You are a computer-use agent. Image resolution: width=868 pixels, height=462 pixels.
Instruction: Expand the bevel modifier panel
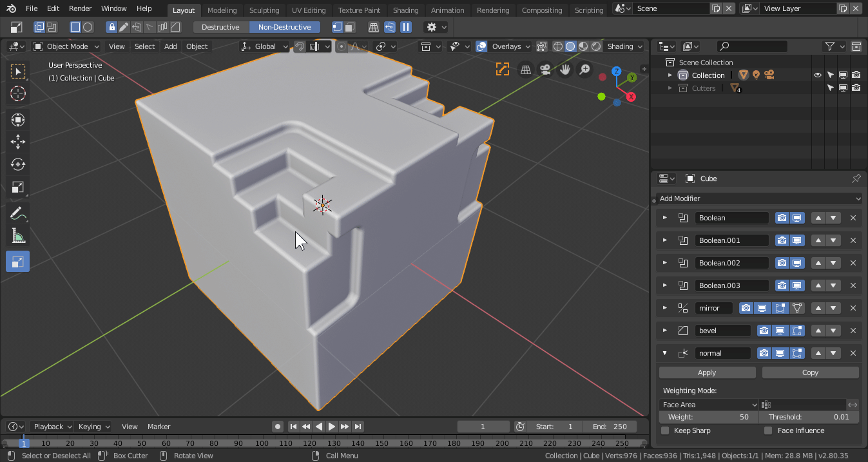665,331
